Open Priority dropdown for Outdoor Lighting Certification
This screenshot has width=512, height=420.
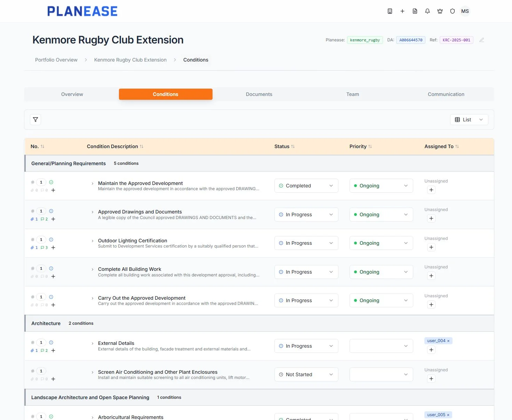pyautogui.click(x=381, y=243)
